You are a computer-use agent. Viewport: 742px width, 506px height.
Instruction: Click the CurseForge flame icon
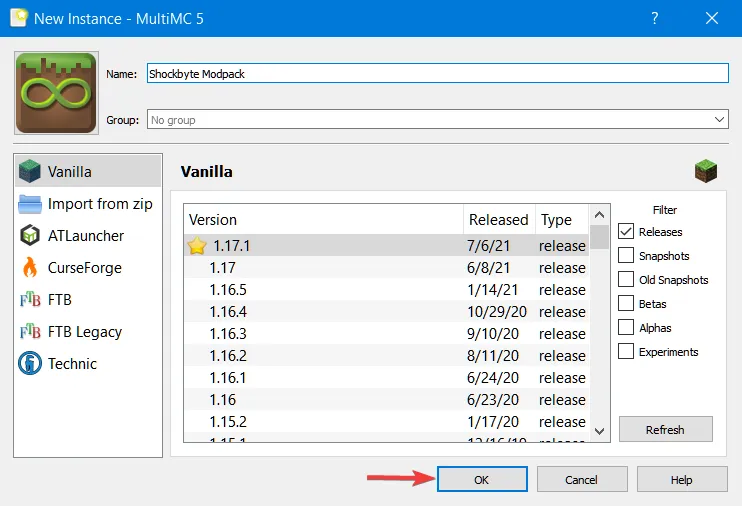[x=30, y=267]
